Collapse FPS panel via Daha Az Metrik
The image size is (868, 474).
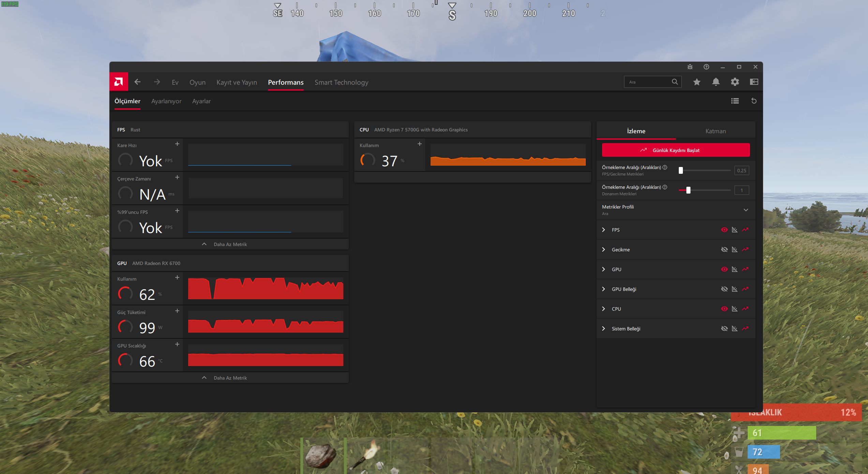point(230,244)
